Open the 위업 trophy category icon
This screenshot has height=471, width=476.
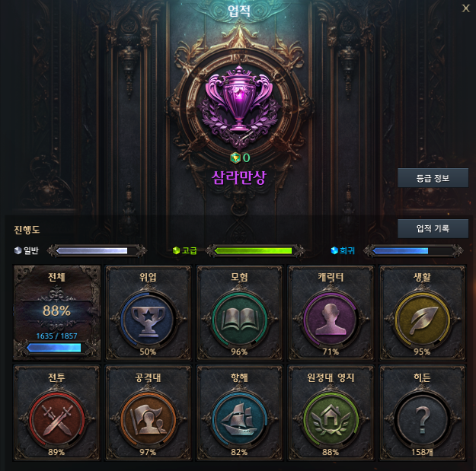(x=148, y=320)
